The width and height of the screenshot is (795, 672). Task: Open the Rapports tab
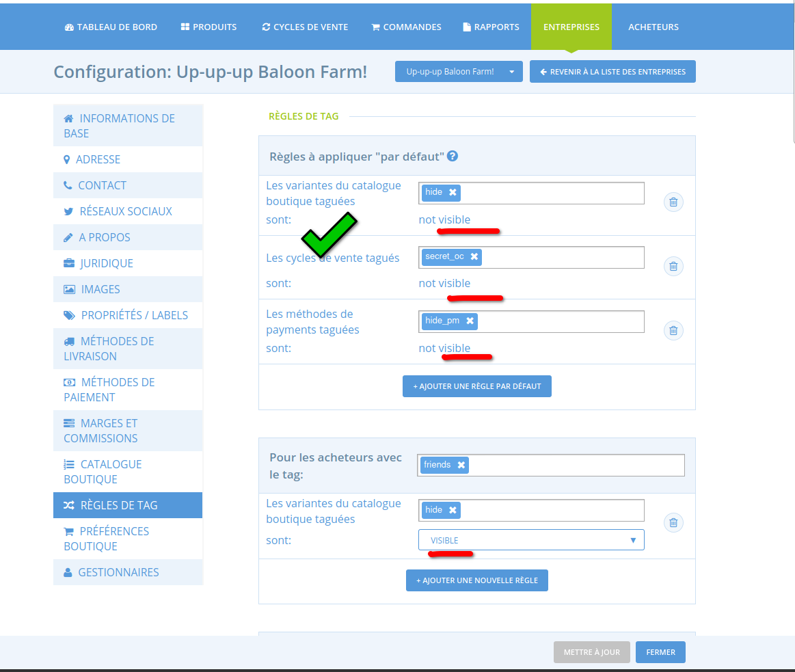491,27
